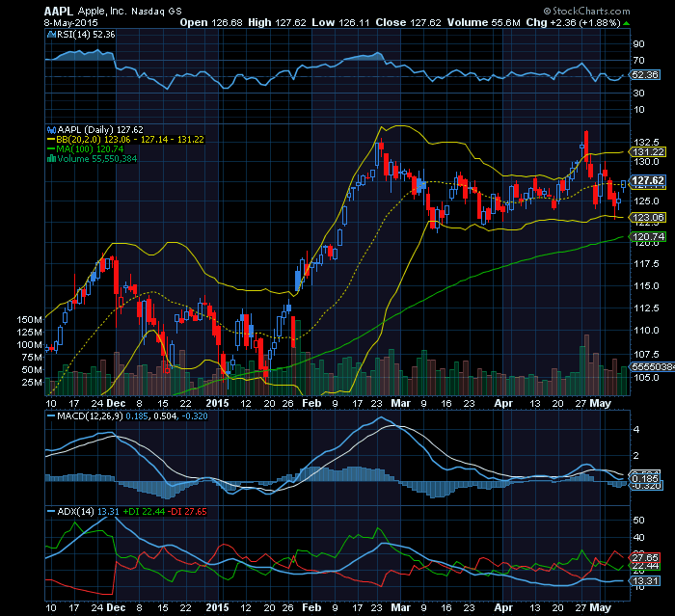Screen dimensions: 675x616
Task: Click the 25M volume axis label
Action: [x=32, y=383]
